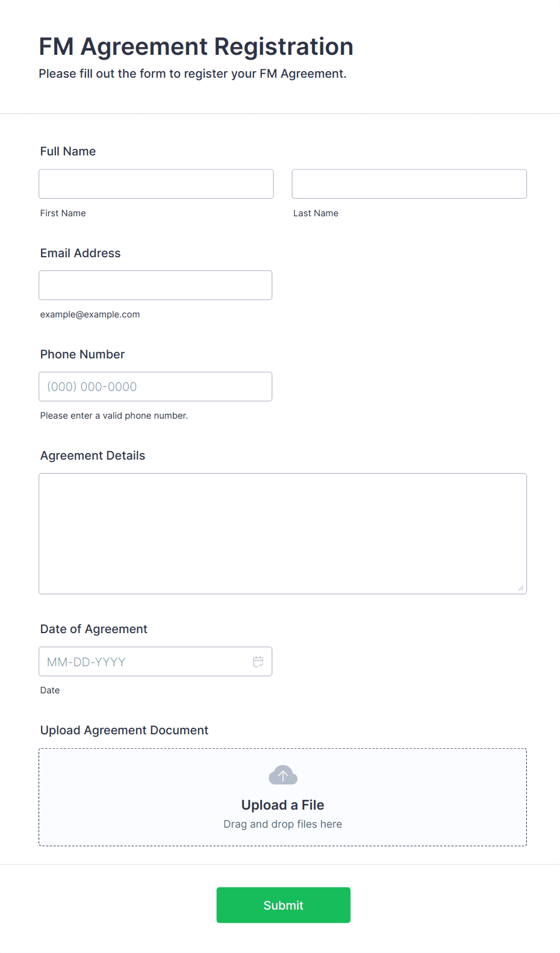Click the FM Agreement Registration heading
Viewport: 560px width, 953px height.
pos(196,46)
